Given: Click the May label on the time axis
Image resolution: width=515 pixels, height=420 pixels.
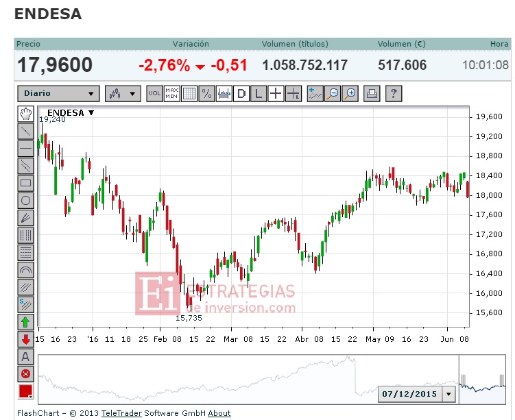Looking at the screenshot, I should (373, 339).
